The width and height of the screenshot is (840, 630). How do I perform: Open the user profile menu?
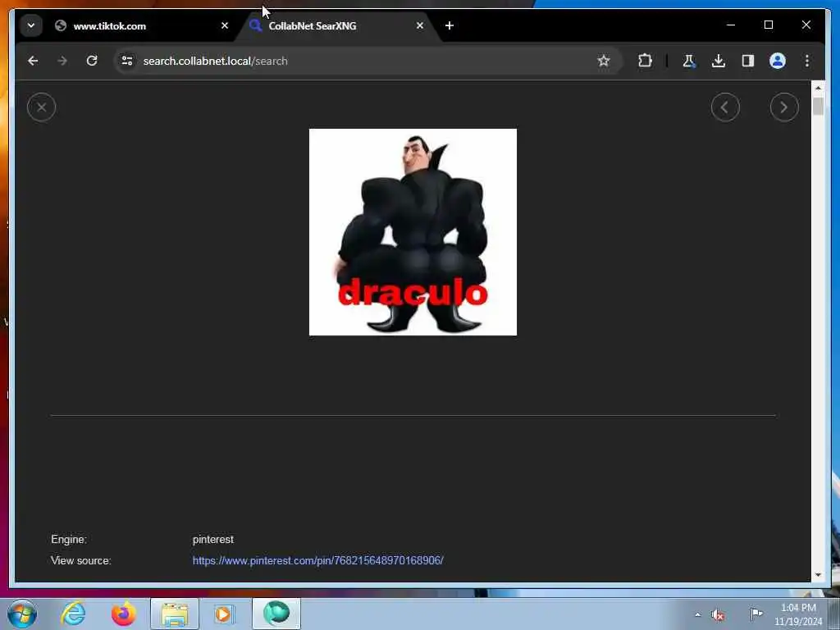[778, 61]
